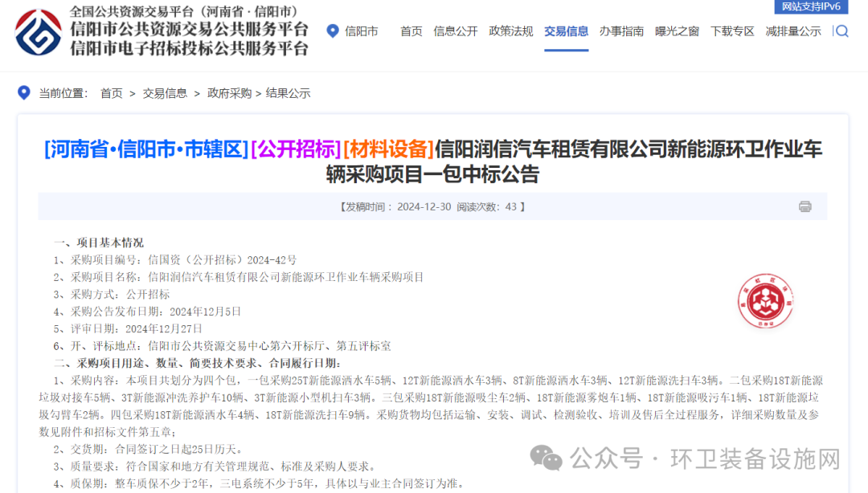Click the breadcrumb location pin icon

24,92
